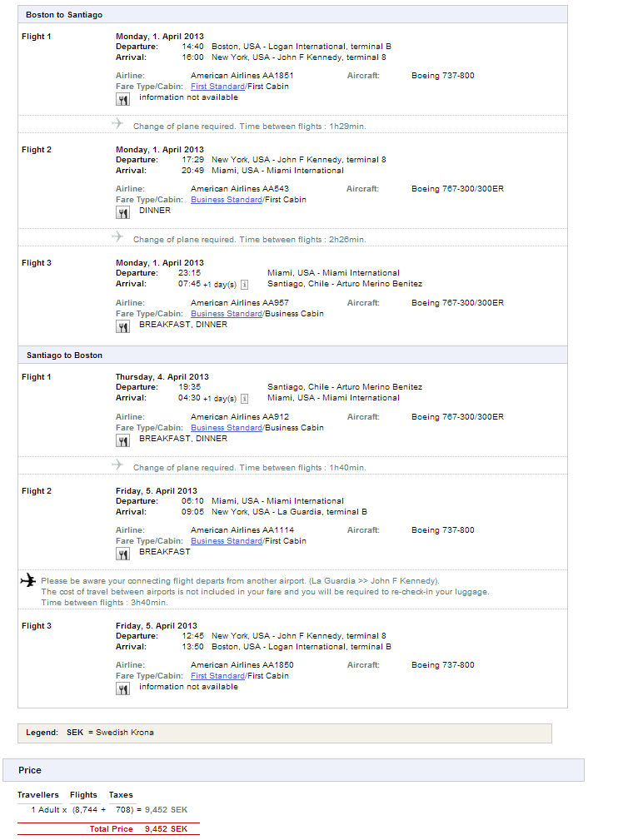
Task: Click the meal icon under flight AA957
Action: [x=122, y=326]
